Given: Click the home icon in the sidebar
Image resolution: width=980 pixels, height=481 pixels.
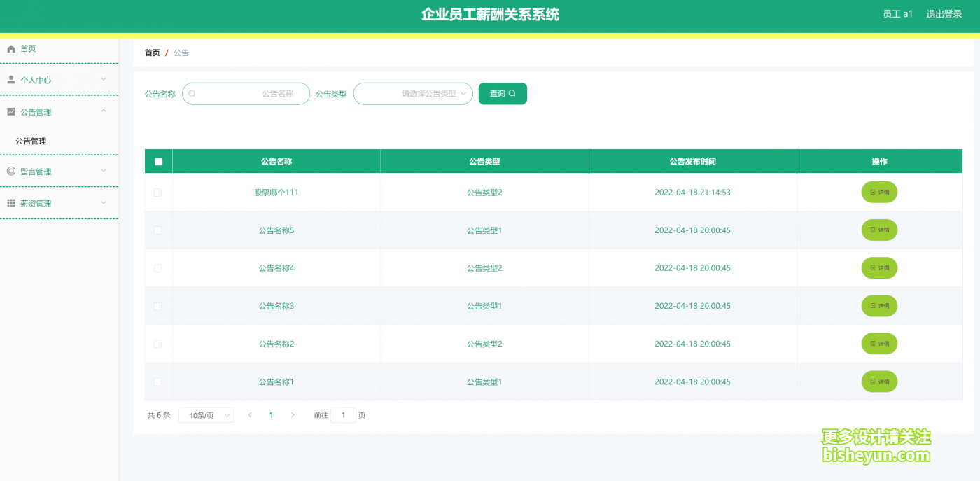Looking at the screenshot, I should [11, 49].
